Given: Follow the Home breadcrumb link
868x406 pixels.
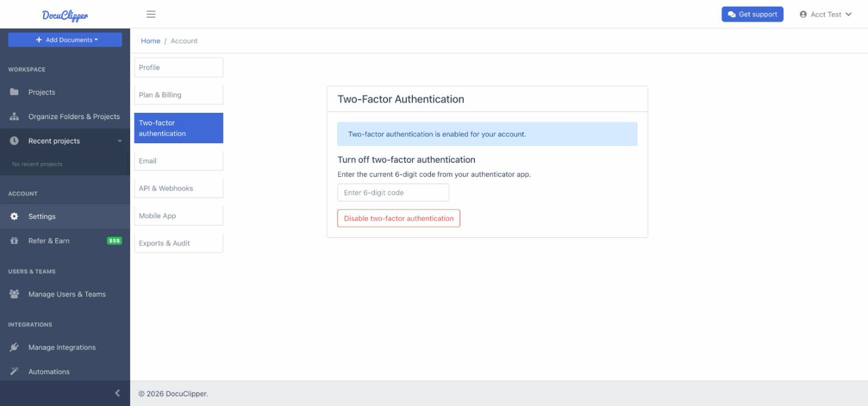Looking at the screenshot, I should [151, 41].
